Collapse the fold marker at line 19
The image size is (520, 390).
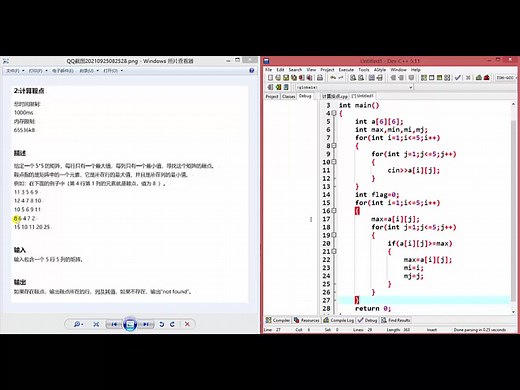point(334,235)
